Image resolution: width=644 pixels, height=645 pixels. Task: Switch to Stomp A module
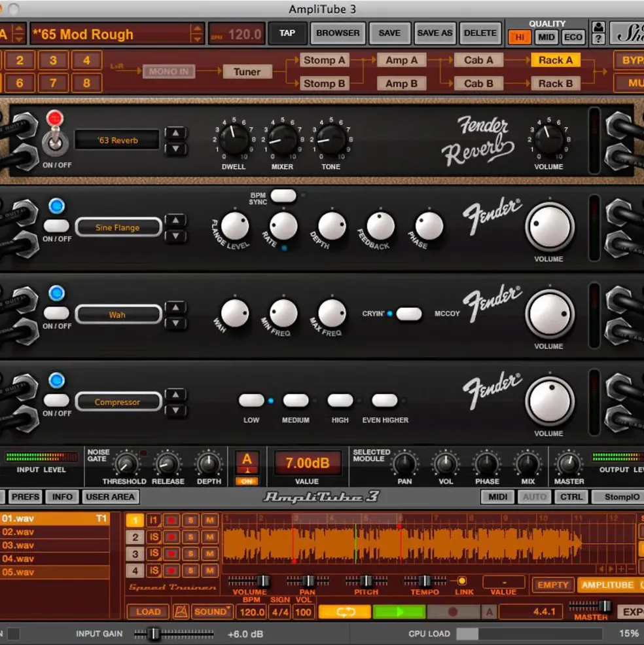tap(324, 60)
